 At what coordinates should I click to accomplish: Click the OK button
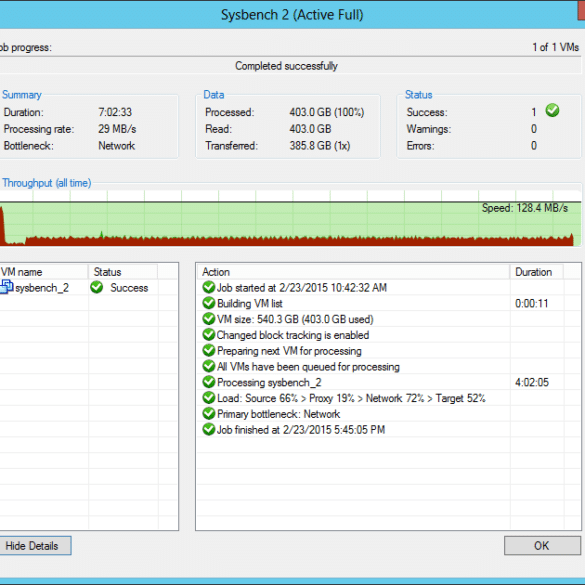[542, 545]
